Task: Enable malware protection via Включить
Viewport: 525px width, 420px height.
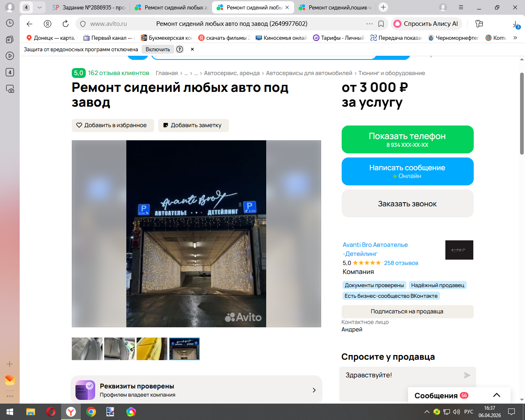Action: click(158, 49)
